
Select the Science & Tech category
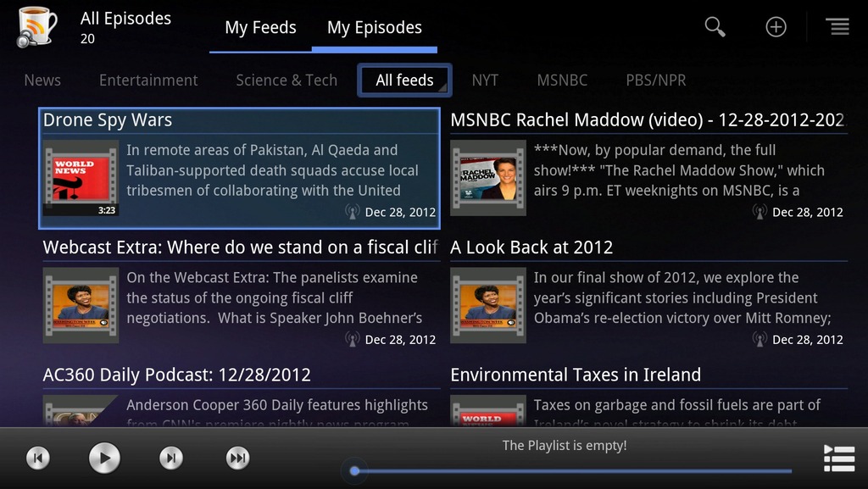pos(287,81)
